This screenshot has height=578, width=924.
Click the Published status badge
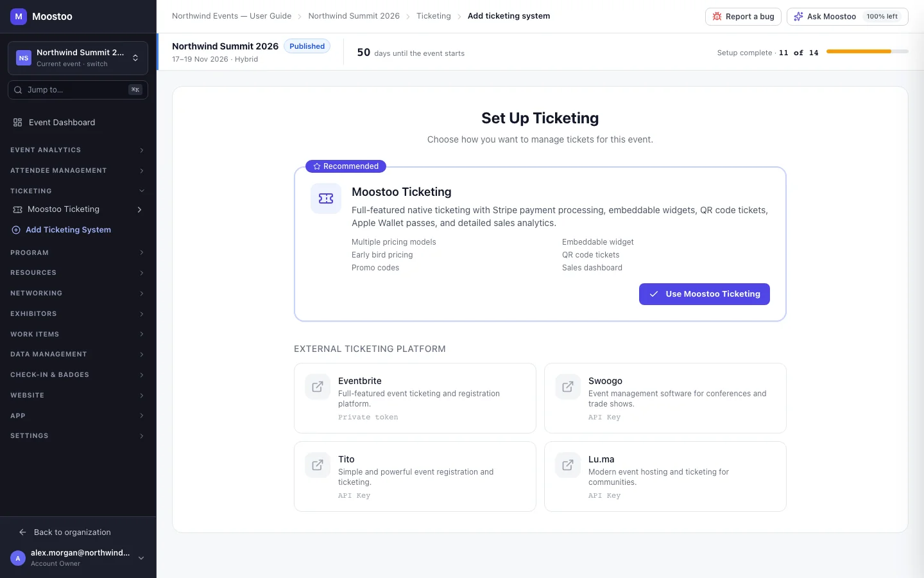coord(307,46)
